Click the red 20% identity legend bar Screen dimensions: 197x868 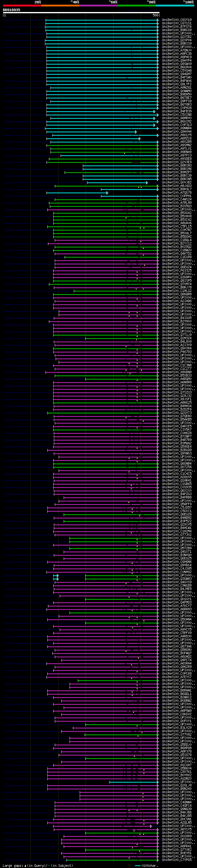pos(22,6)
